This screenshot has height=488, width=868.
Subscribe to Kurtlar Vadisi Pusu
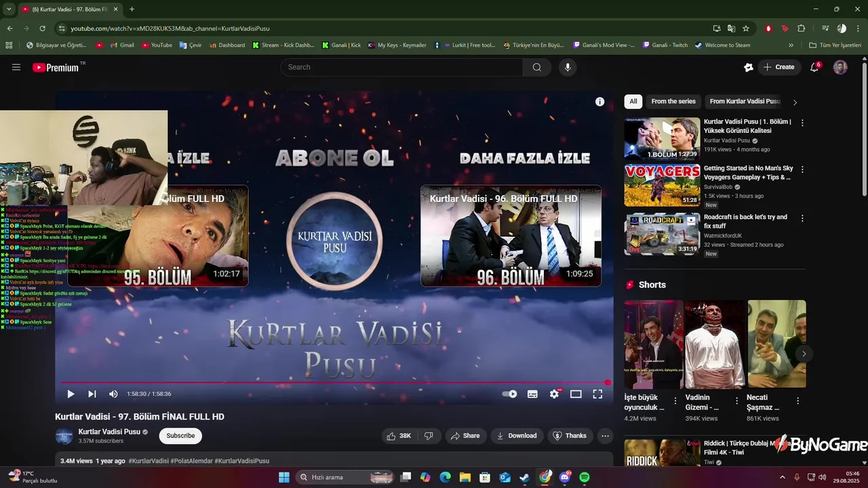point(180,436)
